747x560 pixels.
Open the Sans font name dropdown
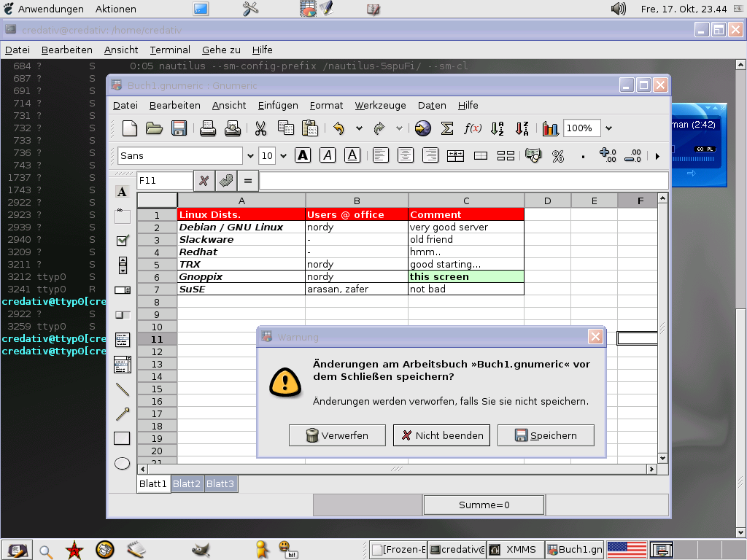coord(251,156)
